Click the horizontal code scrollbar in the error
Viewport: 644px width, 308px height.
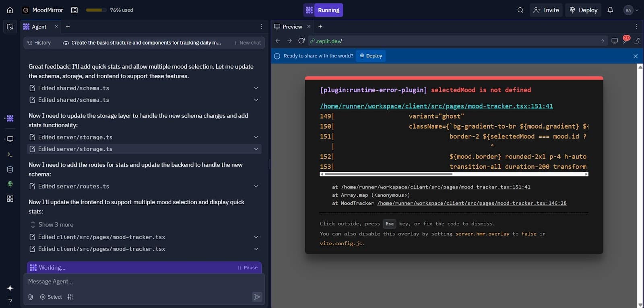(x=388, y=174)
